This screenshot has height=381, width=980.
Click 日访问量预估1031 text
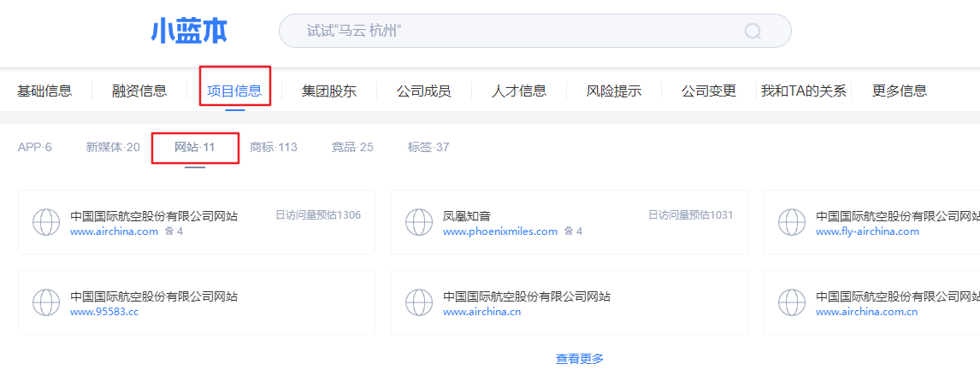[x=691, y=215]
